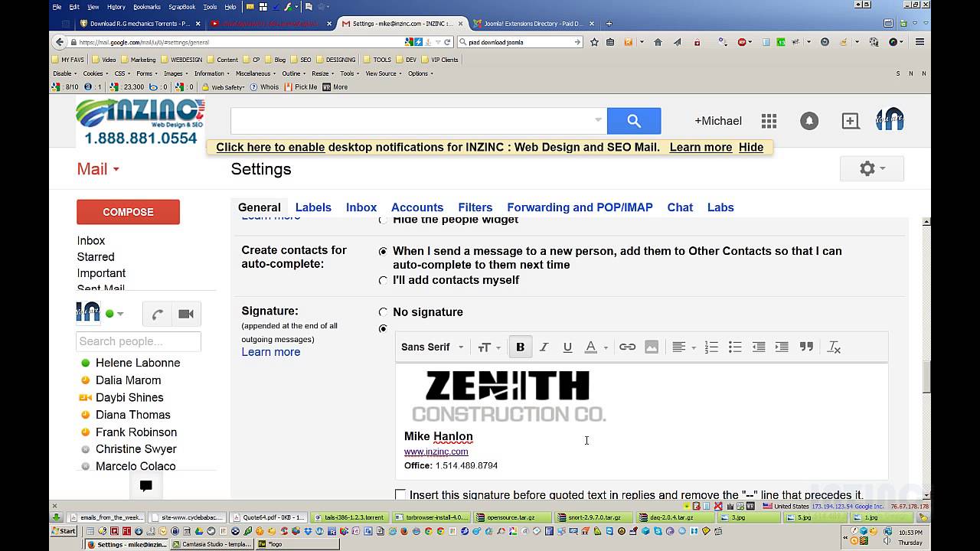
Task: Open the text size dropdown
Action: 488,347
